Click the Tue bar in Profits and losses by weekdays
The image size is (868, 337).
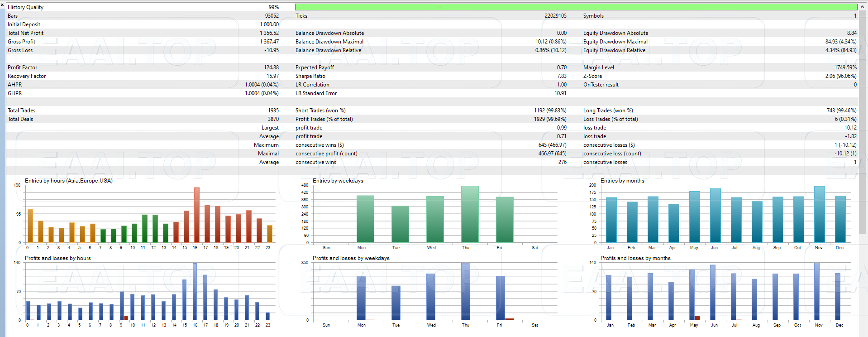[396, 303]
